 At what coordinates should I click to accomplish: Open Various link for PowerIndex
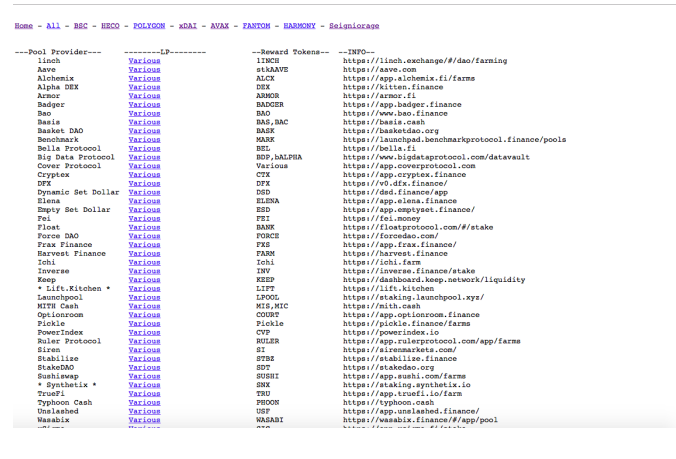click(x=144, y=332)
